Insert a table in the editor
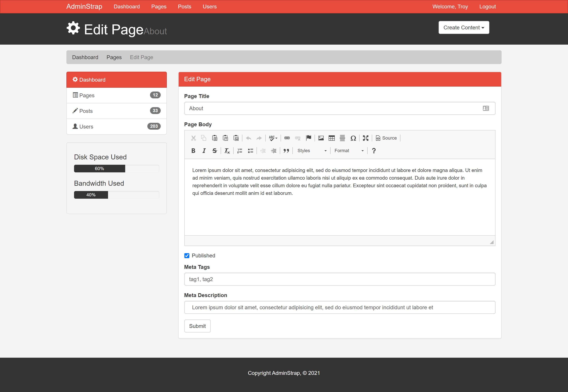 332,138
